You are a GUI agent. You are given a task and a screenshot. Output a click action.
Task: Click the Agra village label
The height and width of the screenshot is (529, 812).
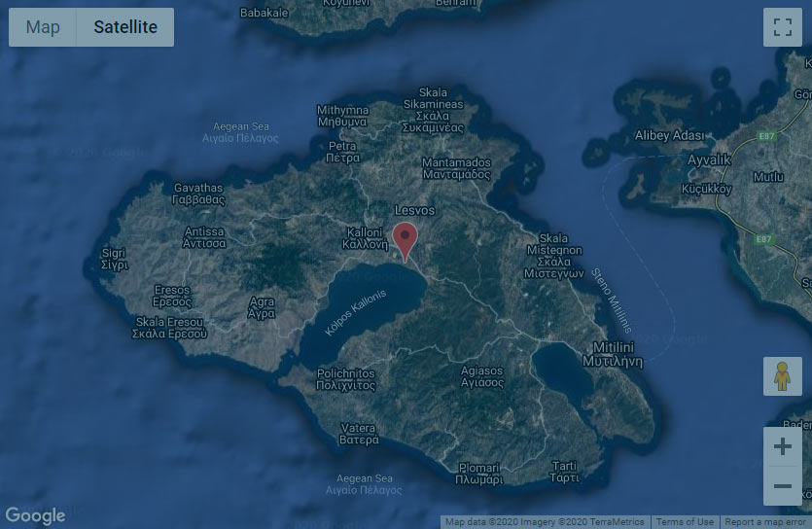[262, 307]
